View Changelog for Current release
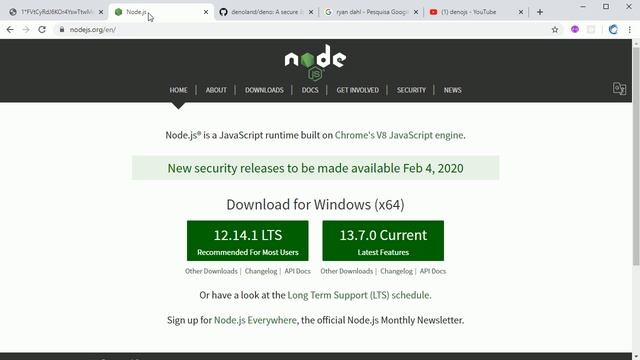Image resolution: width=640 pixels, height=360 pixels. click(396, 271)
